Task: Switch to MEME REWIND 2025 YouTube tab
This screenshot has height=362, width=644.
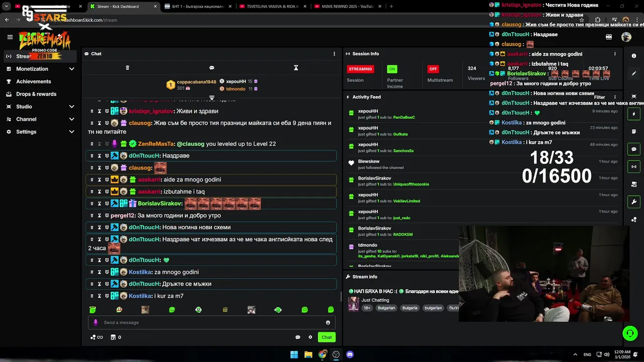Action: (x=348, y=6)
